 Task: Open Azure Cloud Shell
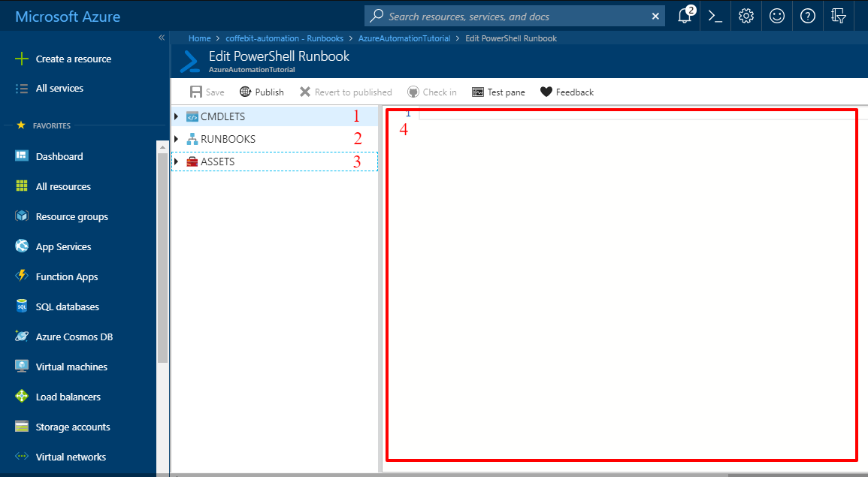click(x=715, y=16)
